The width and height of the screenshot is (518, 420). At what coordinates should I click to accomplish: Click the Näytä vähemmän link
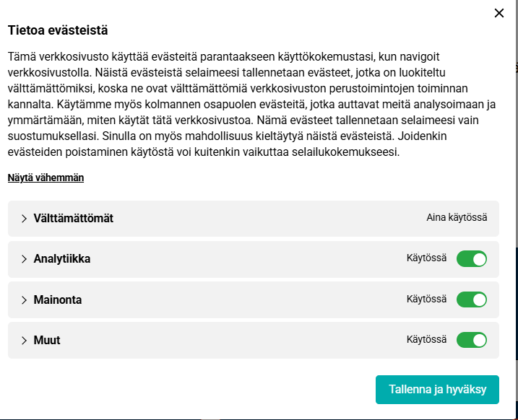46,178
